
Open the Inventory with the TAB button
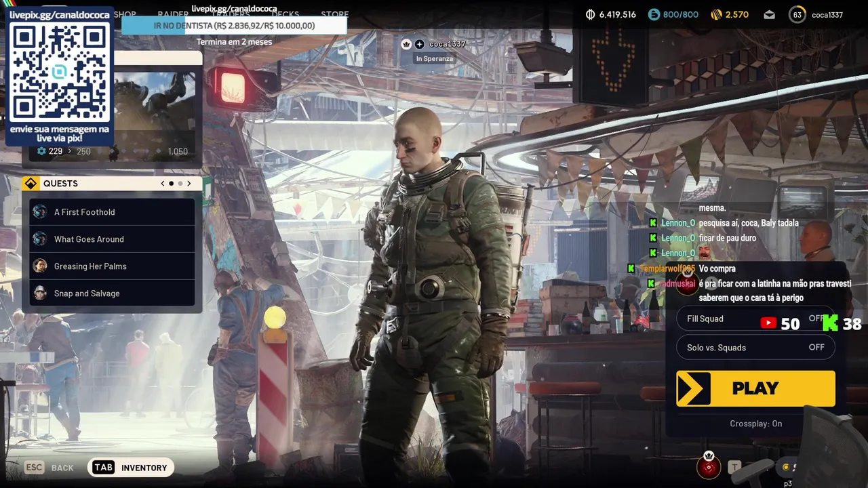pos(132,468)
